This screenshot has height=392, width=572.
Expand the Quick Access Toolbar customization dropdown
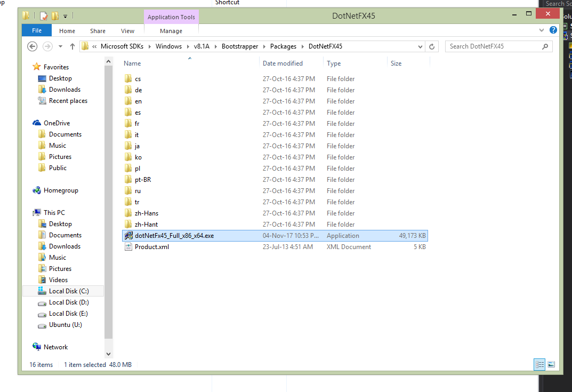point(65,16)
